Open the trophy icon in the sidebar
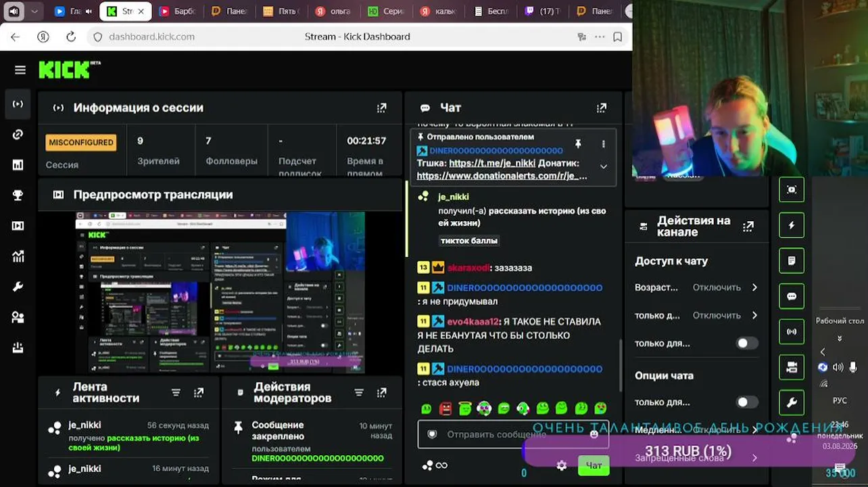This screenshot has width=868, height=487. coord(18,195)
